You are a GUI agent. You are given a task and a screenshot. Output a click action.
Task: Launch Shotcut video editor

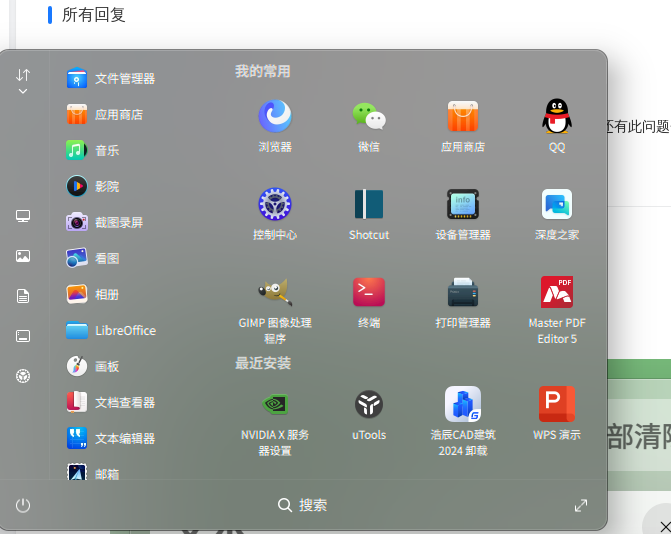(369, 214)
